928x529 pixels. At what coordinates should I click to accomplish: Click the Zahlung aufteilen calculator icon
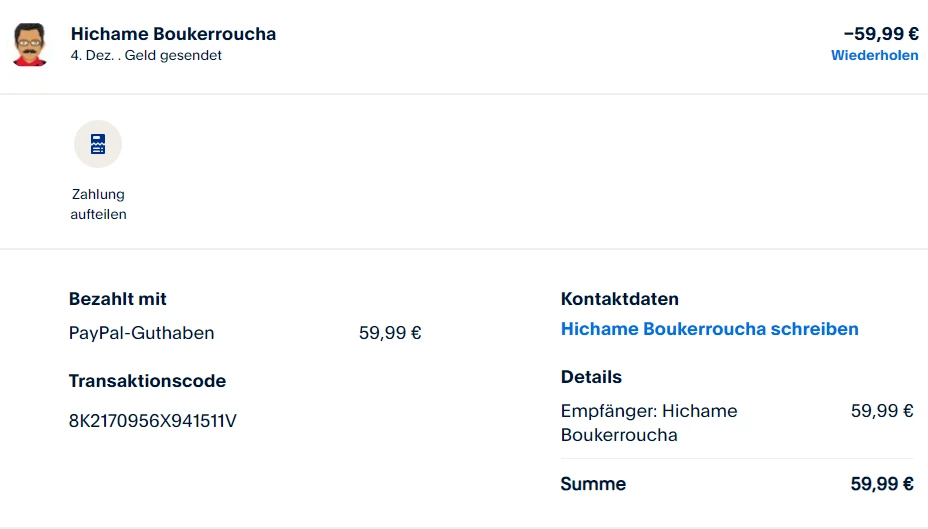(98, 144)
